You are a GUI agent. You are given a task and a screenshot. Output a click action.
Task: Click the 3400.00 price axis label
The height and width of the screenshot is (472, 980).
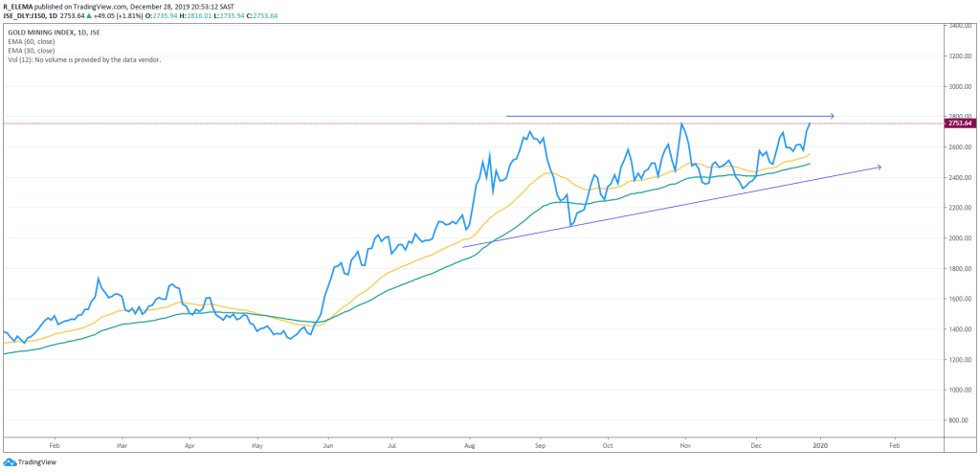pyautogui.click(x=961, y=26)
